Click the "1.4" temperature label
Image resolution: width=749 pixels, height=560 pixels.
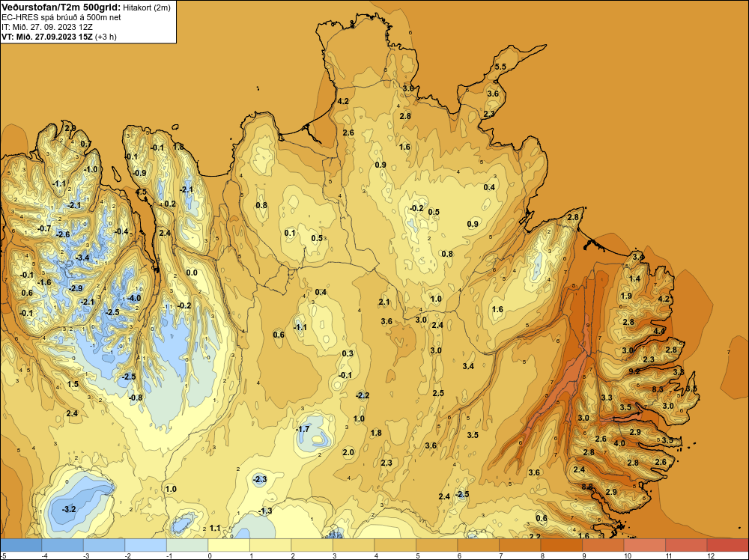[634, 279]
